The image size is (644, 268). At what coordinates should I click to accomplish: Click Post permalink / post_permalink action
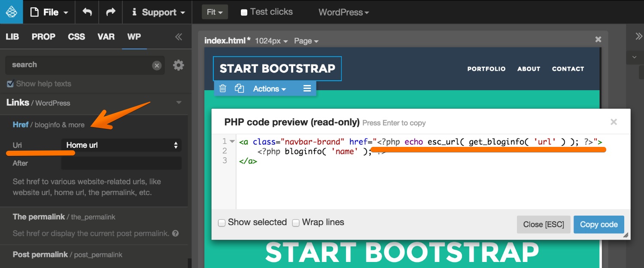[x=67, y=255]
